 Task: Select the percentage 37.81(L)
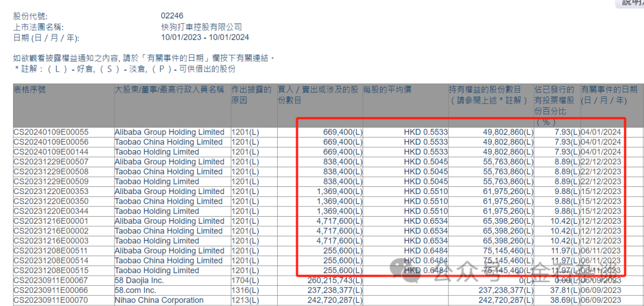tap(564, 291)
